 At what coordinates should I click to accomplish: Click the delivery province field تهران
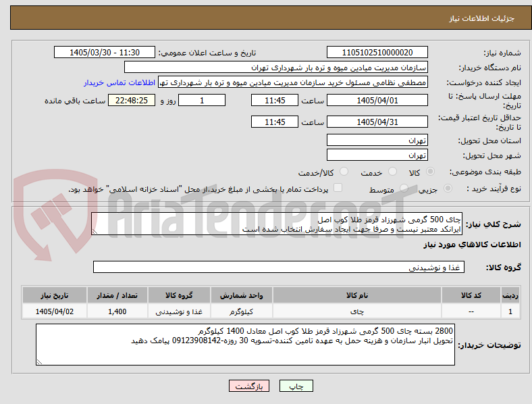click(377, 140)
